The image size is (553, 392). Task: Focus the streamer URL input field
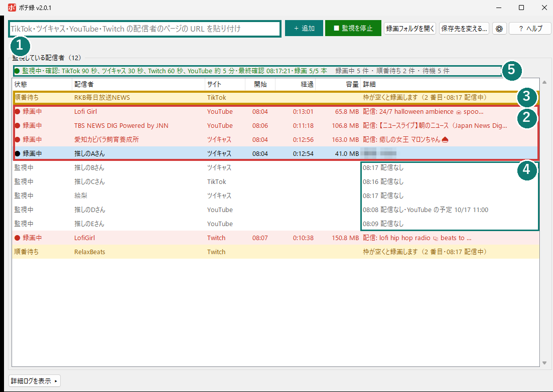pos(145,29)
